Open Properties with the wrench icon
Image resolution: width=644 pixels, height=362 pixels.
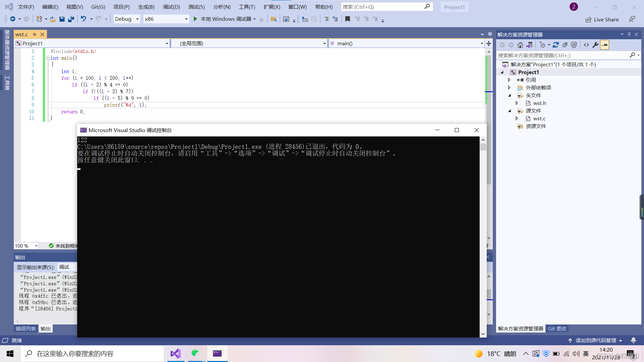(595, 45)
